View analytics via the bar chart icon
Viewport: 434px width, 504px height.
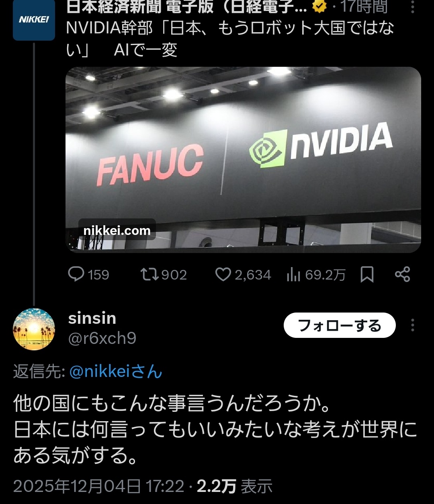(294, 275)
